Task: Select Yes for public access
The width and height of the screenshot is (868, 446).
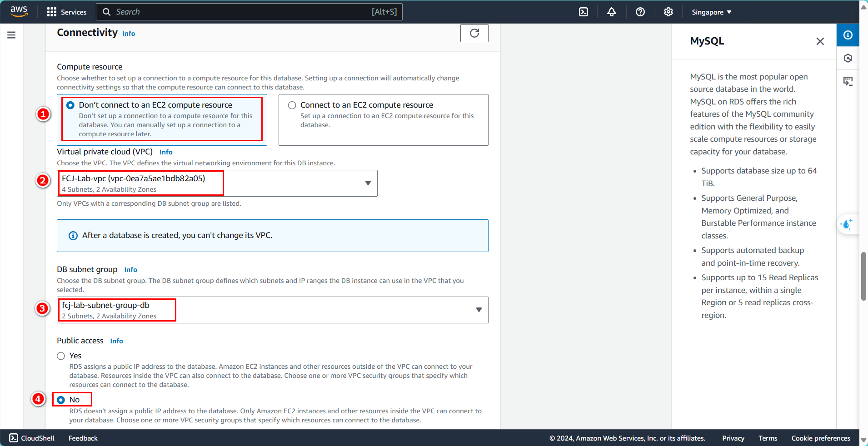Action: 61,356
